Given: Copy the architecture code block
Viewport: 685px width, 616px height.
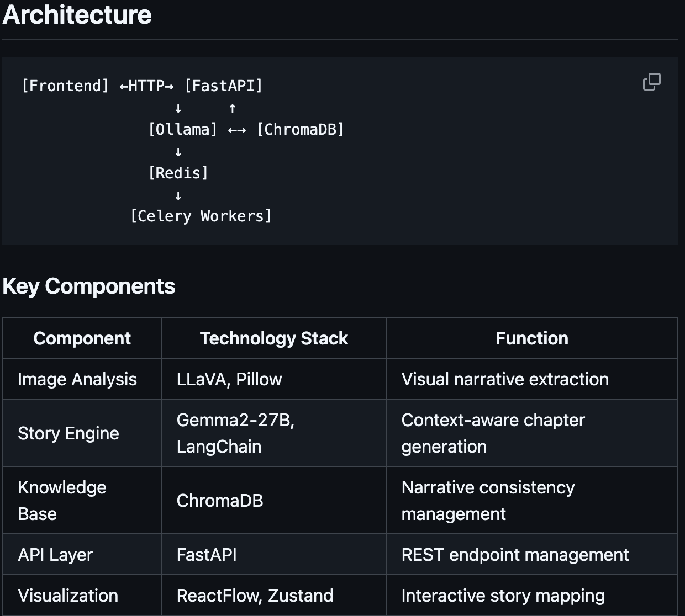Looking at the screenshot, I should [x=652, y=82].
